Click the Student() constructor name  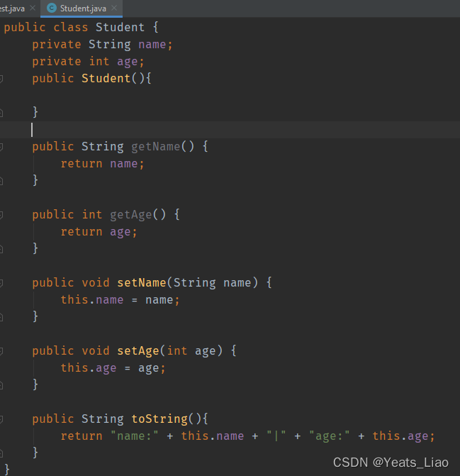106,79
